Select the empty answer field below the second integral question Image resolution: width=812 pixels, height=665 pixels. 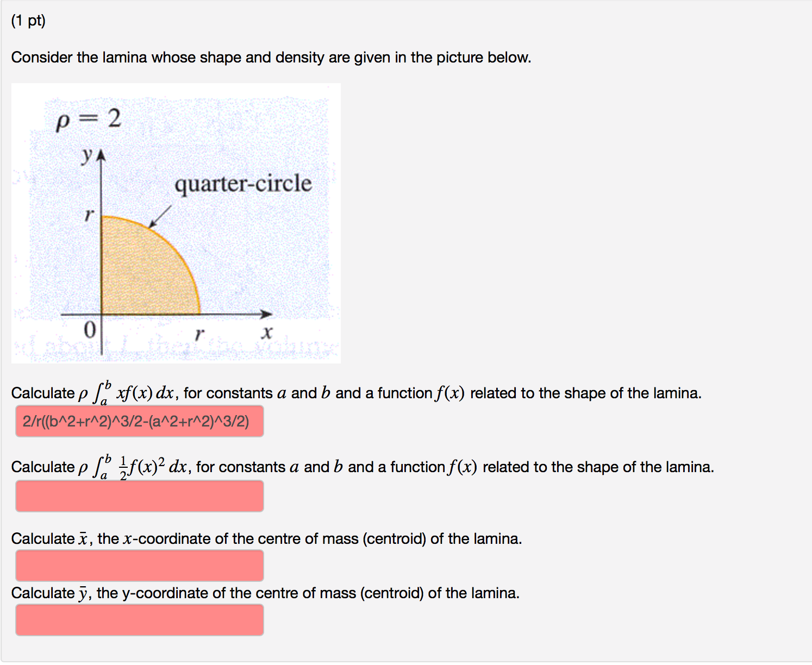pos(139,496)
